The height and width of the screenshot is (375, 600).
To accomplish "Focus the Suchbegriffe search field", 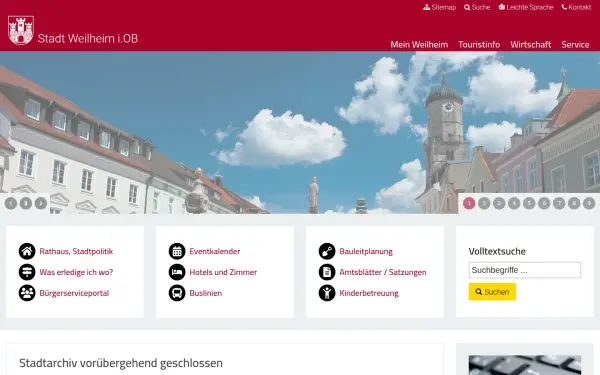I will click(525, 270).
